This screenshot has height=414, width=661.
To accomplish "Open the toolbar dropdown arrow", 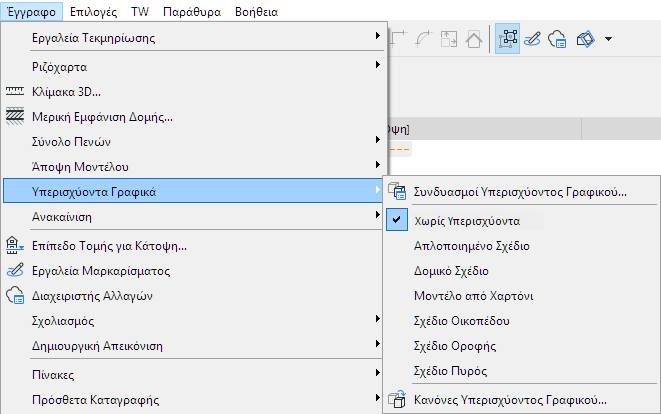I will (x=608, y=39).
